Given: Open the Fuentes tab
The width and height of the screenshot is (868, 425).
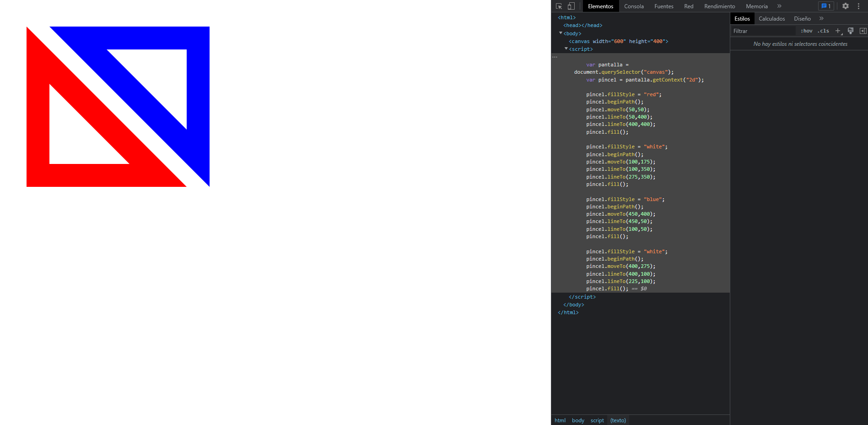Looking at the screenshot, I should coord(663,6).
